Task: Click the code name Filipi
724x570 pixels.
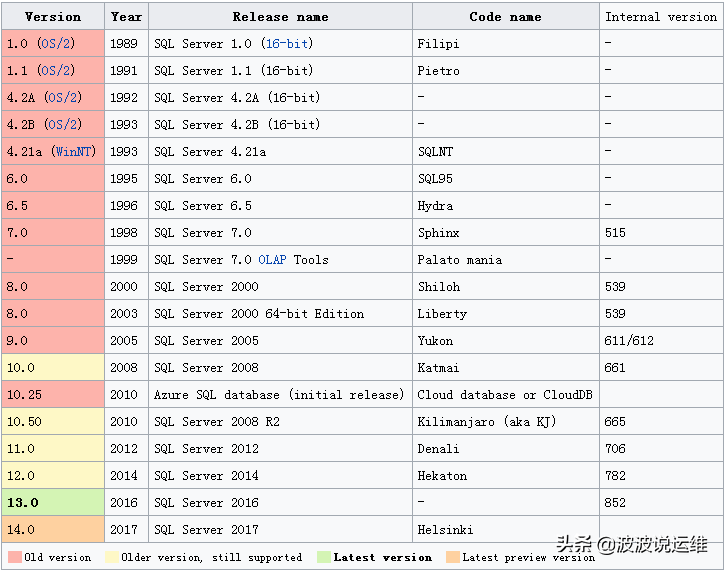Action: coord(438,43)
